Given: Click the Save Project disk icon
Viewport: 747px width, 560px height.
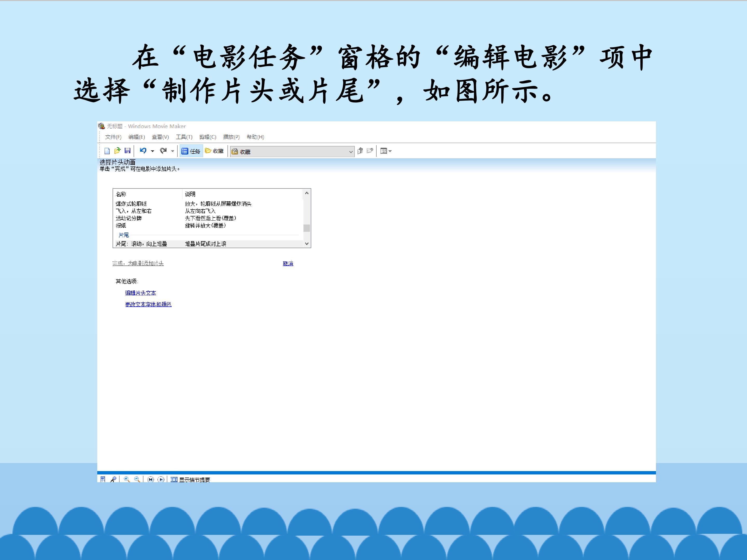Looking at the screenshot, I should click(x=127, y=151).
